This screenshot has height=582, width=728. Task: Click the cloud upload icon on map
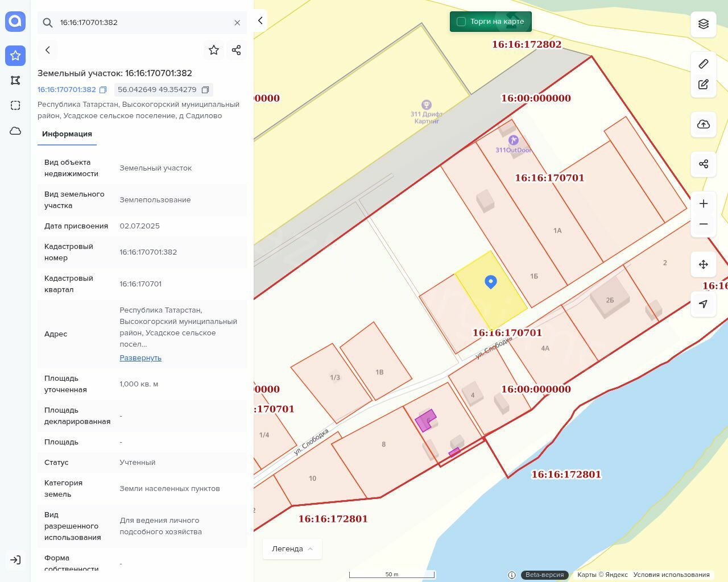[x=704, y=124]
